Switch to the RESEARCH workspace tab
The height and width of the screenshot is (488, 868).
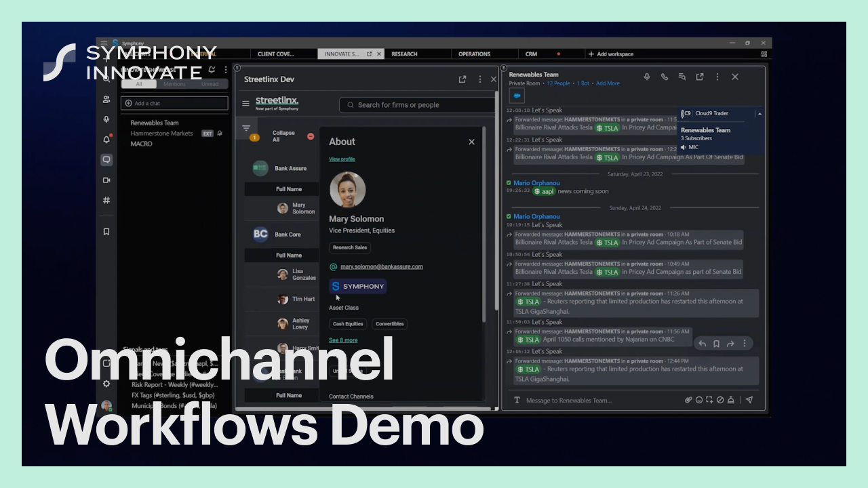point(404,54)
